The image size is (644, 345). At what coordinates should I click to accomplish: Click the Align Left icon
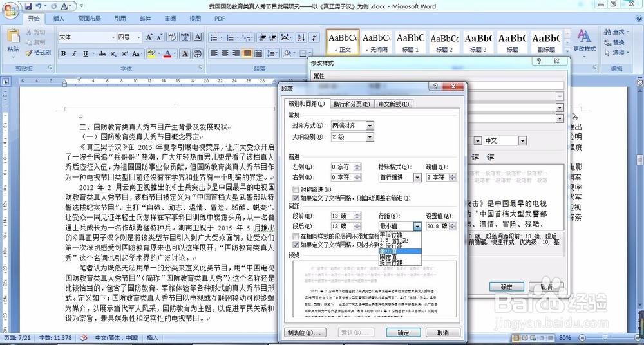(214, 53)
